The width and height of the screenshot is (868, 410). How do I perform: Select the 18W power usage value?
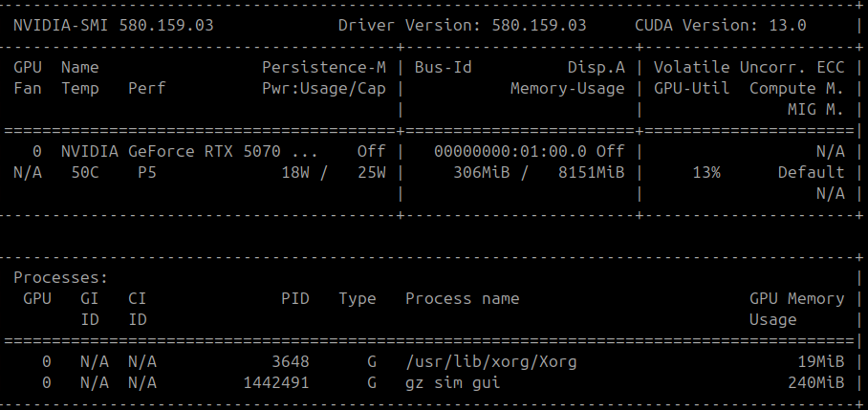(295, 173)
